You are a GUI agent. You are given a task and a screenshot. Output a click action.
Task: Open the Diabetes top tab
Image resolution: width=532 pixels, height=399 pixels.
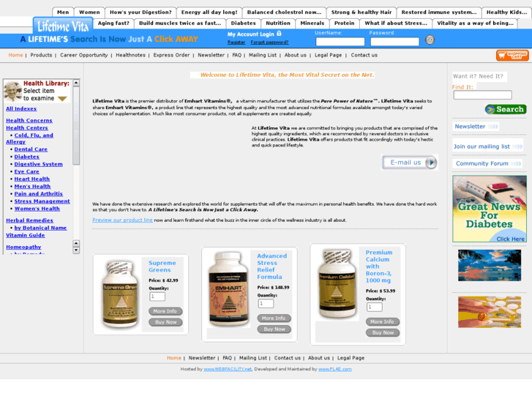(243, 23)
